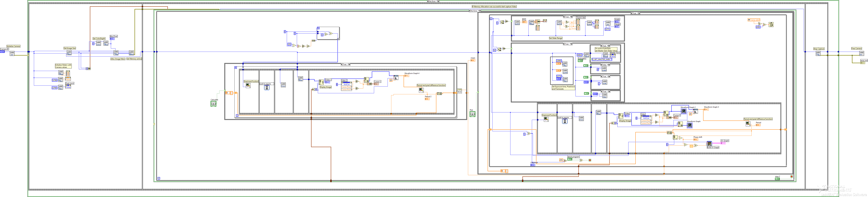Click the Initialize Camera label

[x=13, y=46]
